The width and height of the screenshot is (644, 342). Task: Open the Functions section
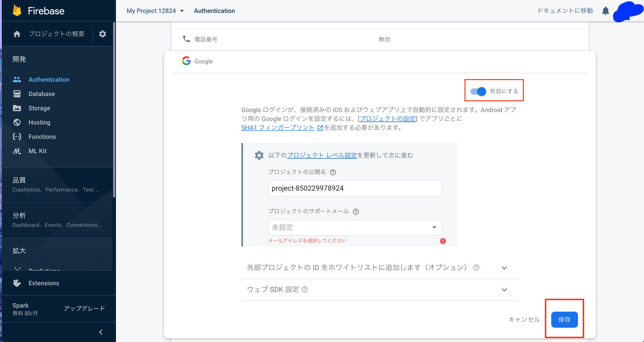(42, 136)
